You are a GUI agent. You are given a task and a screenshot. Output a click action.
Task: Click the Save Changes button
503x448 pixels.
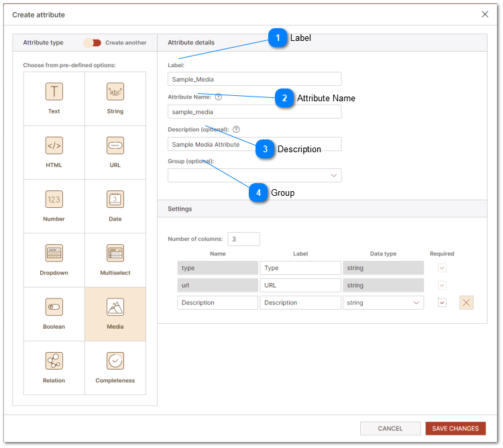[455, 429]
